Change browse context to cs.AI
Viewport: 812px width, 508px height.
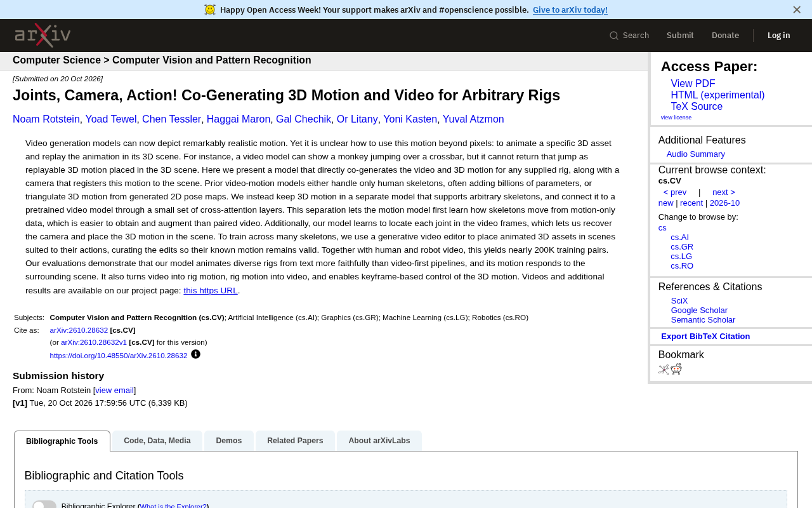pos(679,237)
